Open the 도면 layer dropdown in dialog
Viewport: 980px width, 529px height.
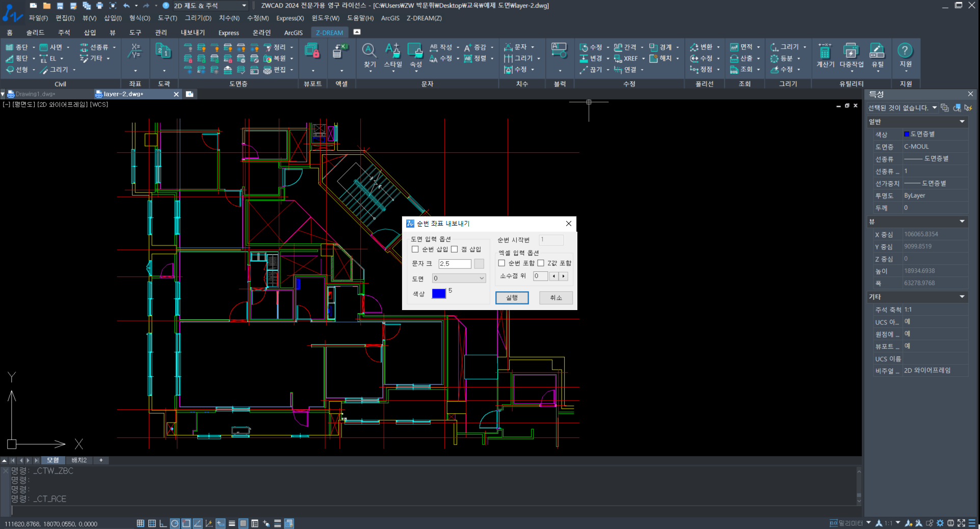459,279
